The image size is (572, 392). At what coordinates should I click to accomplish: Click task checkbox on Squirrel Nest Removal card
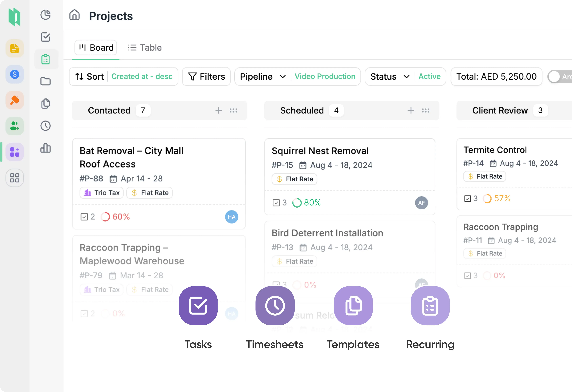click(x=276, y=203)
